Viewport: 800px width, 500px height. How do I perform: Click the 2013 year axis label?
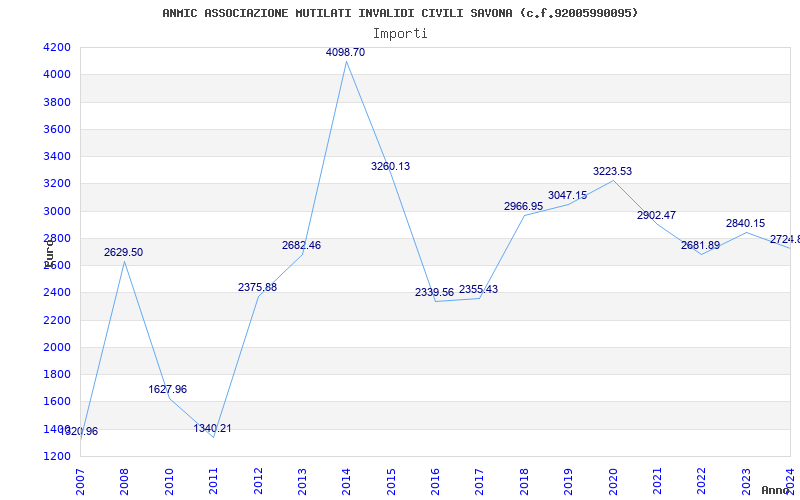click(302, 481)
